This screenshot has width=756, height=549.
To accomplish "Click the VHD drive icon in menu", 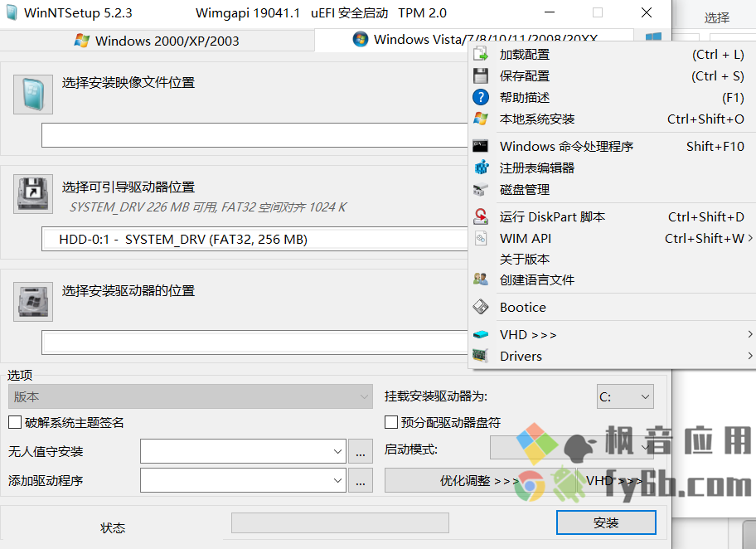I will (481, 334).
